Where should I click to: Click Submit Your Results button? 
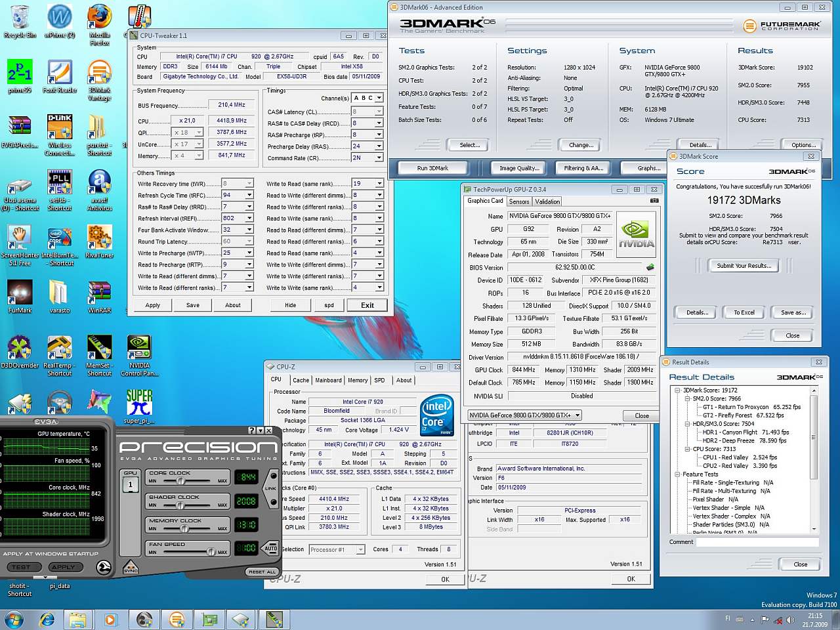click(x=744, y=265)
